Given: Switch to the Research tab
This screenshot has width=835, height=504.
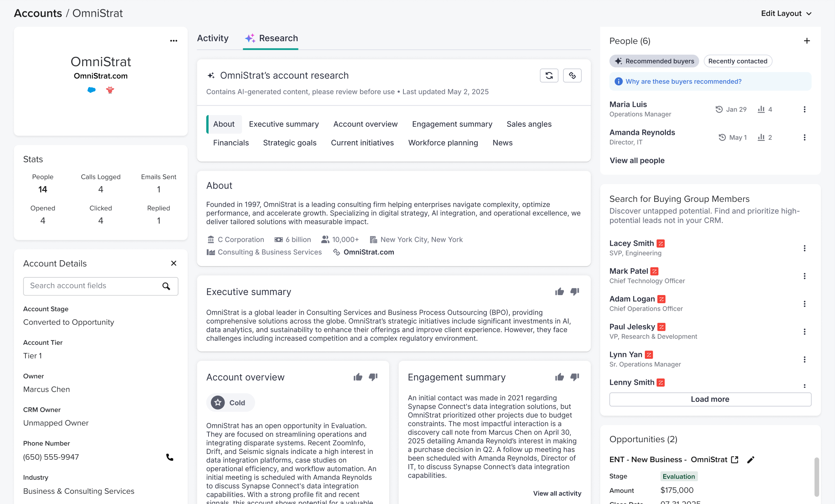Looking at the screenshot, I should pos(271,38).
